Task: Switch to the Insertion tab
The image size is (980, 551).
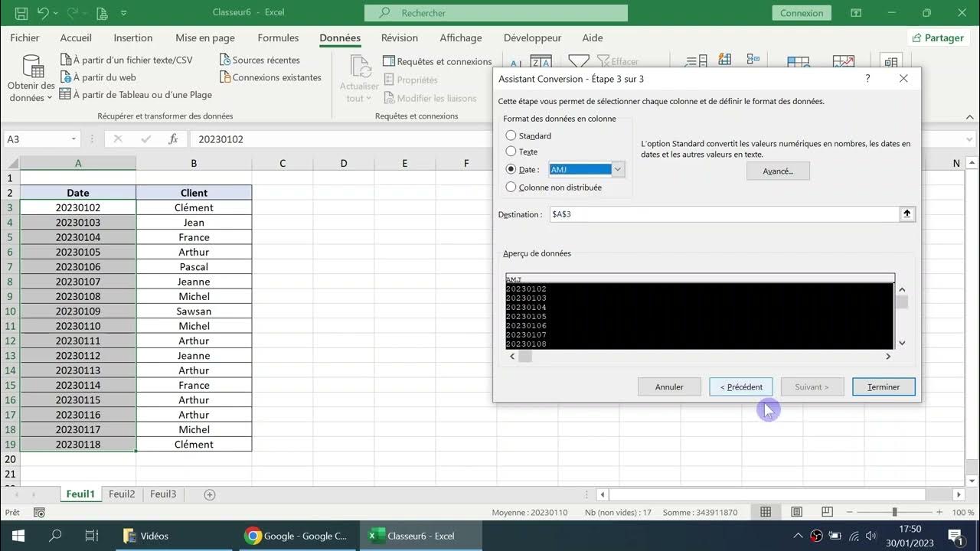Action: [x=133, y=37]
